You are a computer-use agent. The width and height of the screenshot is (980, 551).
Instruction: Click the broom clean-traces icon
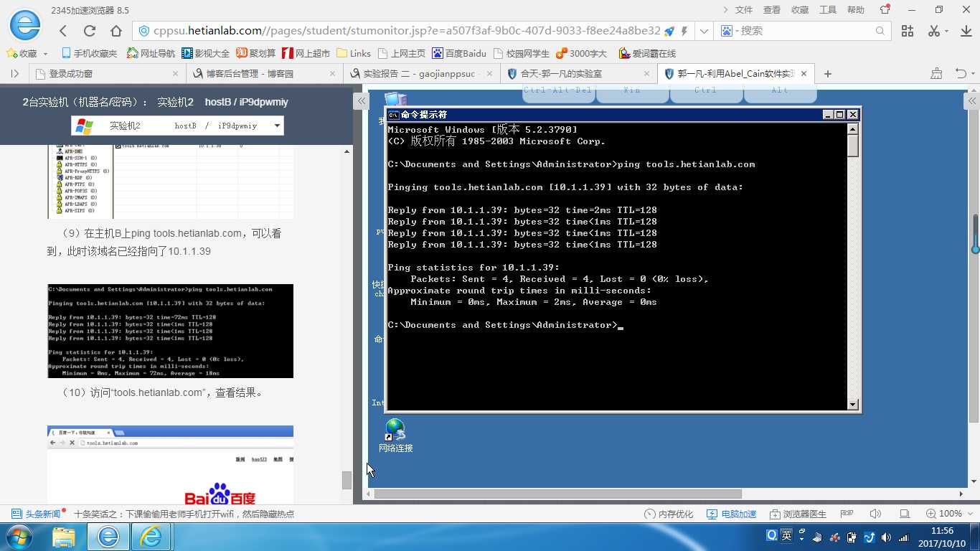(936, 73)
